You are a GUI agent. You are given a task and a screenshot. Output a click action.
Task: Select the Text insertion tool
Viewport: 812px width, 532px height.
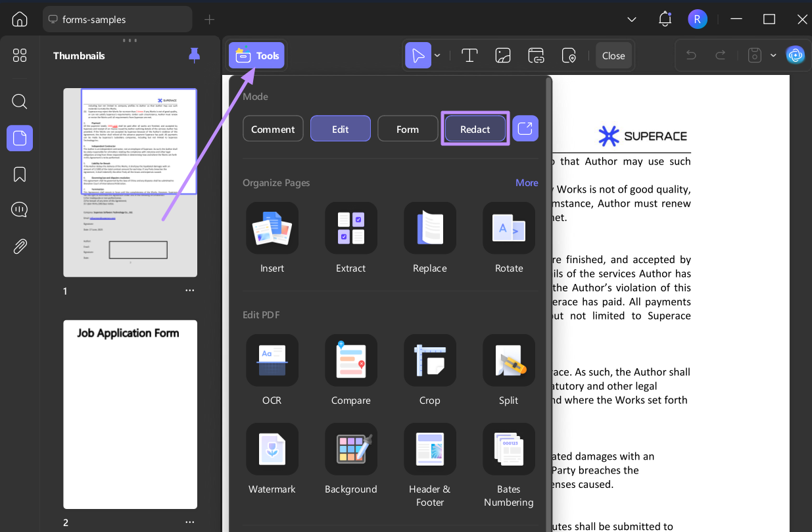tap(469, 55)
